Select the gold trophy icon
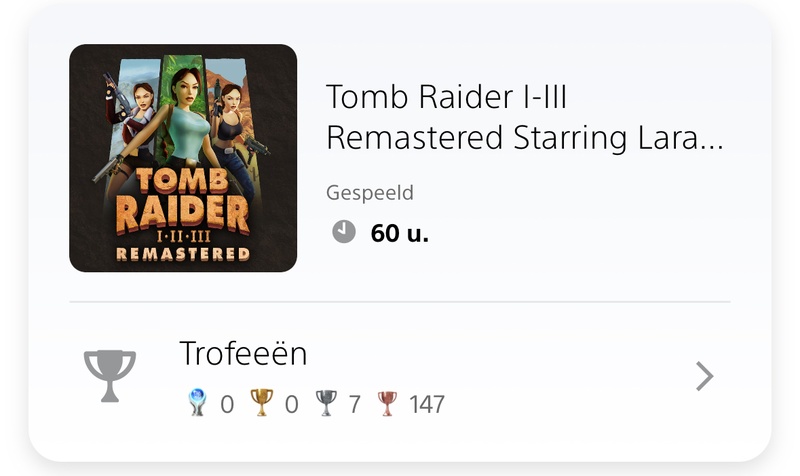800x476 pixels. (262, 403)
